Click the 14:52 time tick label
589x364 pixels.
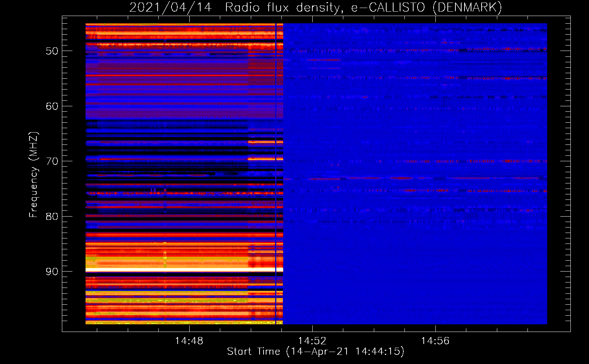[312, 341]
